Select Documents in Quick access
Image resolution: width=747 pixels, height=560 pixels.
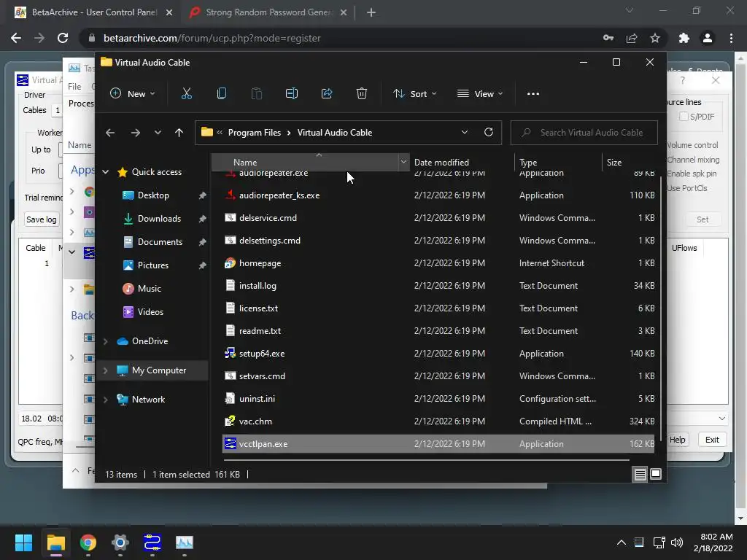coord(160,242)
